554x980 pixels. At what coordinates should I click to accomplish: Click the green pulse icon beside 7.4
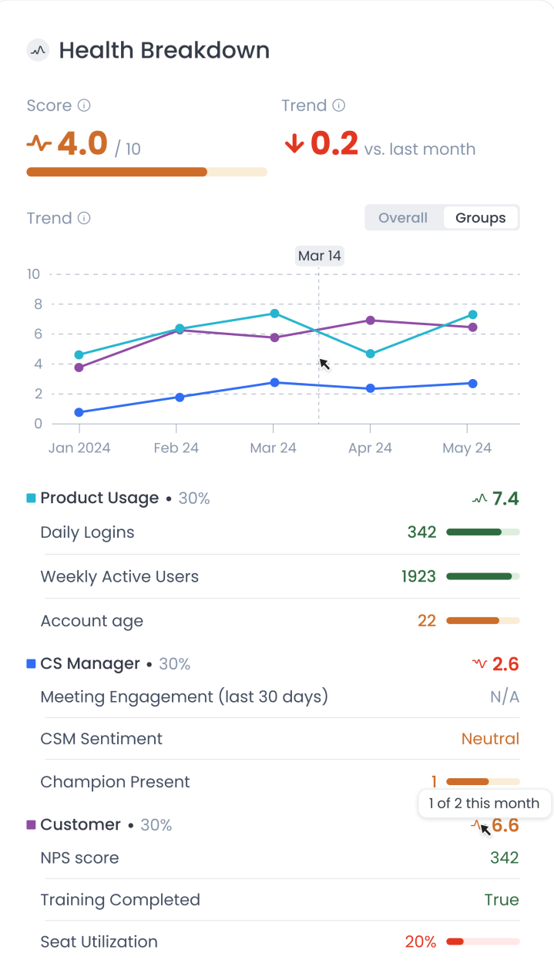coord(479,498)
